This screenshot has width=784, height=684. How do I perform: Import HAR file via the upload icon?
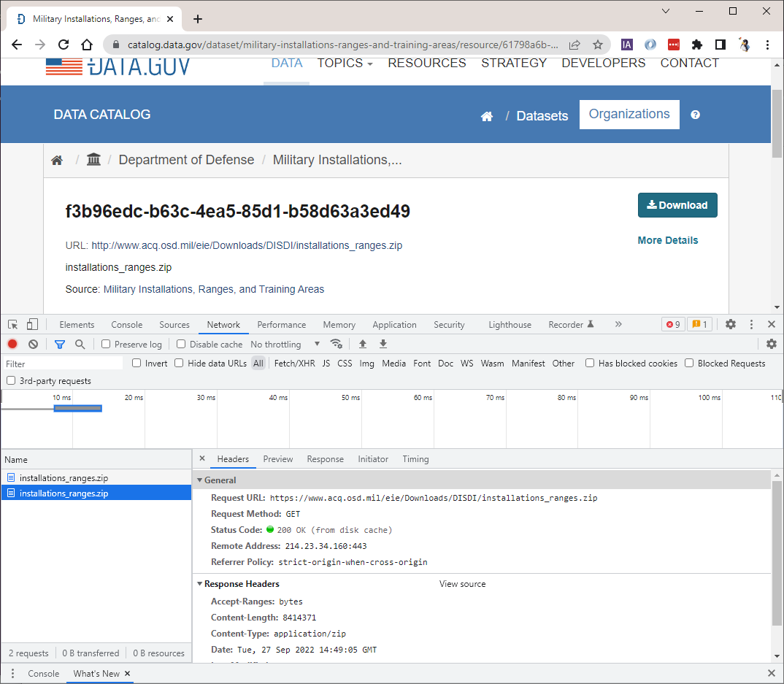(362, 343)
